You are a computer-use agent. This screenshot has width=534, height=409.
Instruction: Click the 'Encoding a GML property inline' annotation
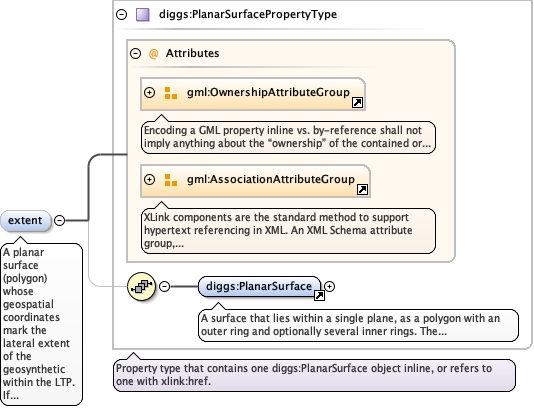point(288,137)
